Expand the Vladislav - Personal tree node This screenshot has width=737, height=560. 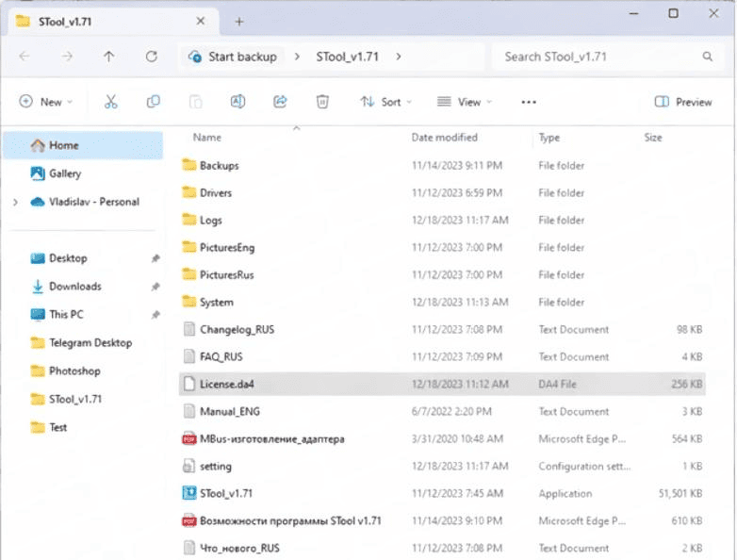click(15, 202)
